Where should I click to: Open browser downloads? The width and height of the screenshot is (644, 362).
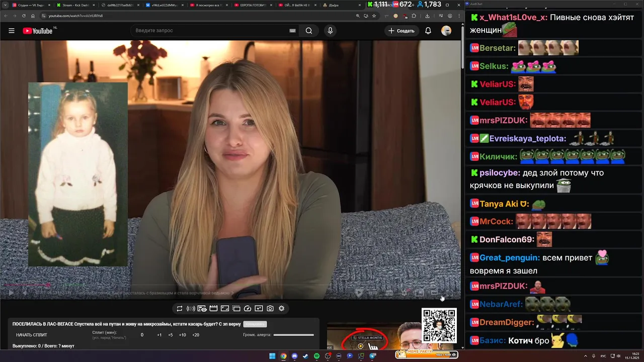point(428,16)
